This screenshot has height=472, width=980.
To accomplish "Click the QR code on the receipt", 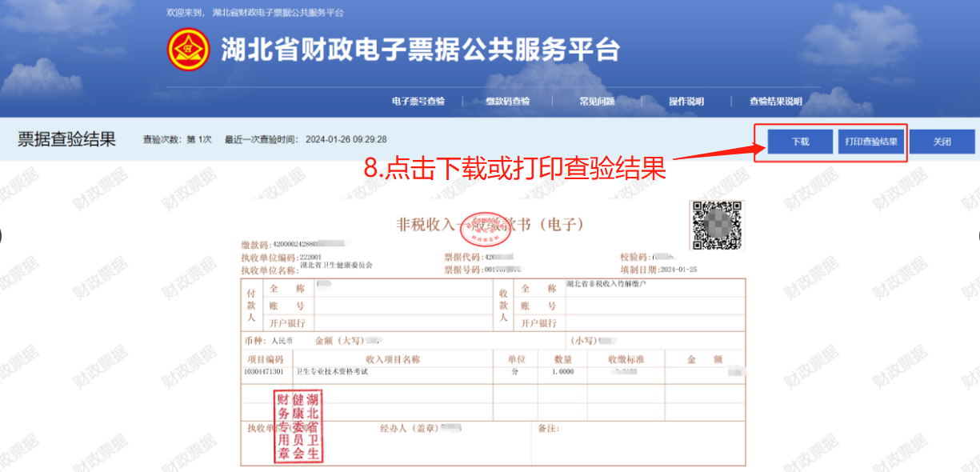I will tap(717, 226).
